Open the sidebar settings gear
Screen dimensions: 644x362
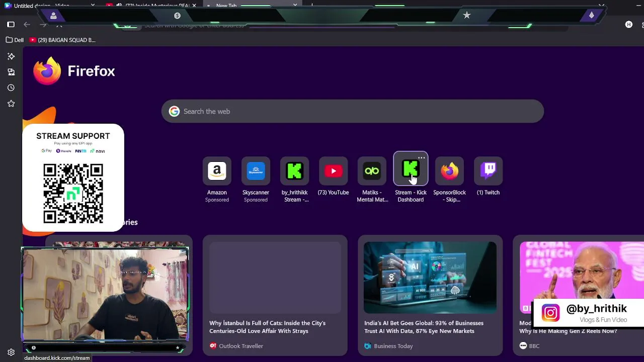11,352
